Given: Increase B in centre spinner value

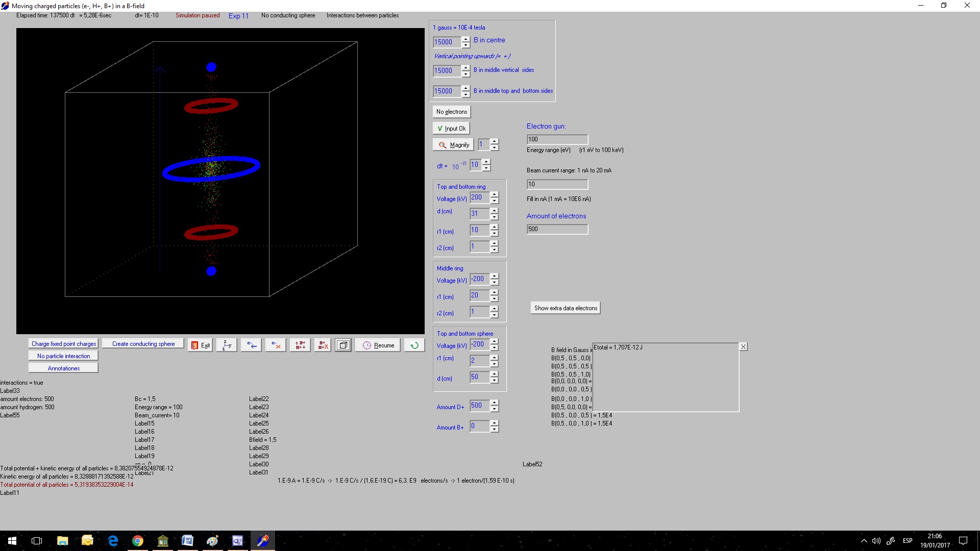Looking at the screenshot, I should 465,39.
